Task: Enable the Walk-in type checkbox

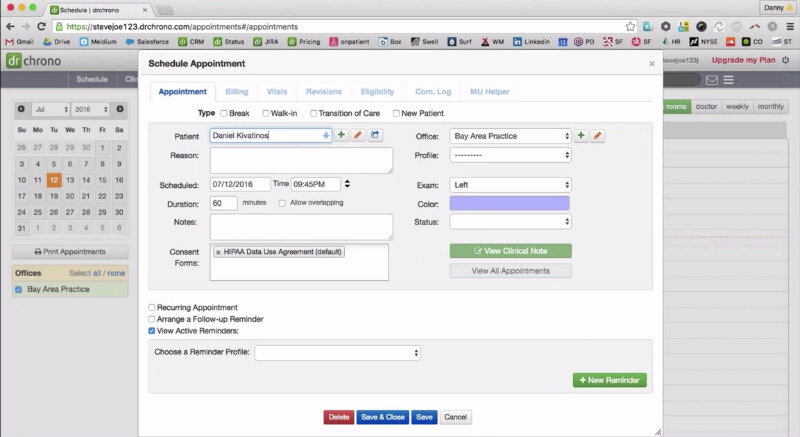Action: click(265, 113)
